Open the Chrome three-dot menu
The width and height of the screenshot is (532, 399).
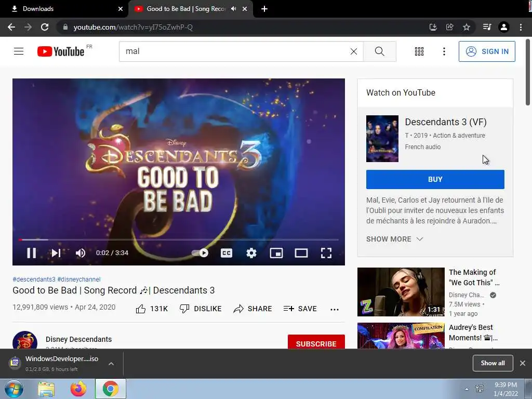tap(521, 27)
